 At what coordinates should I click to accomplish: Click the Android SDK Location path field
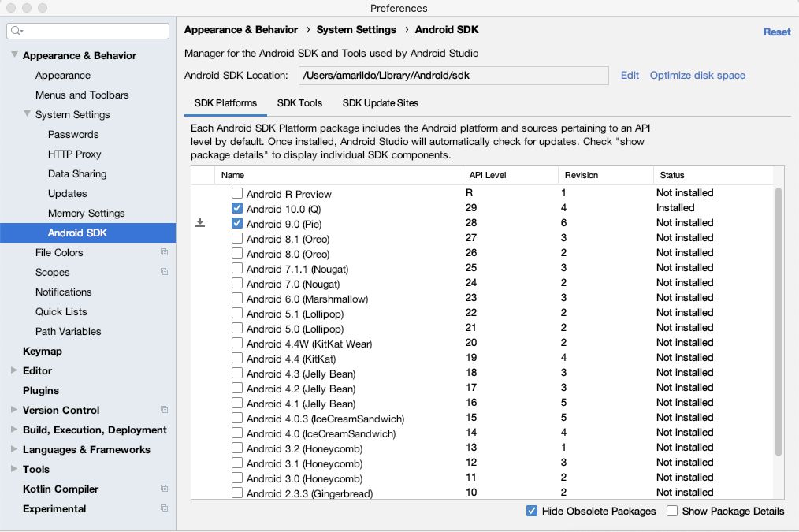pyautogui.click(x=454, y=76)
